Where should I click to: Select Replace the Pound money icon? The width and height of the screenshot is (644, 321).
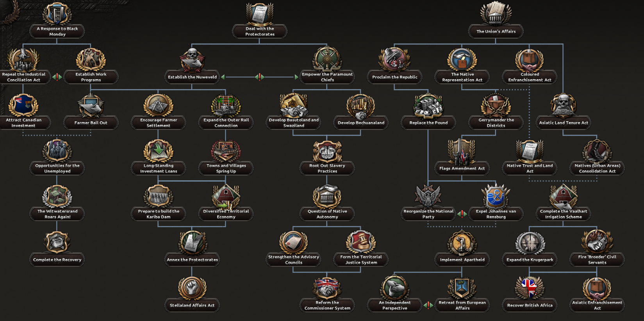point(428,105)
